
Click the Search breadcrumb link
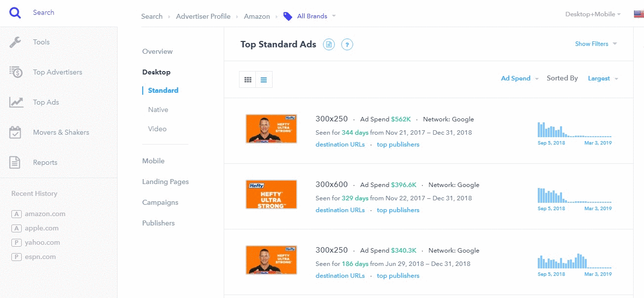coord(152,16)
